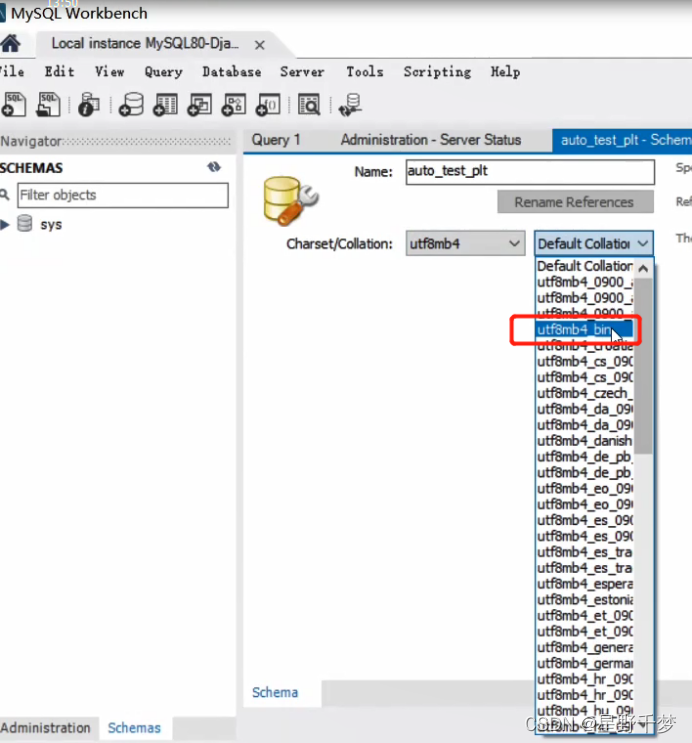Open the Scripting menu
Viewport: 692px width, 743px height.
pyautogui.click(x=437, y=72)
